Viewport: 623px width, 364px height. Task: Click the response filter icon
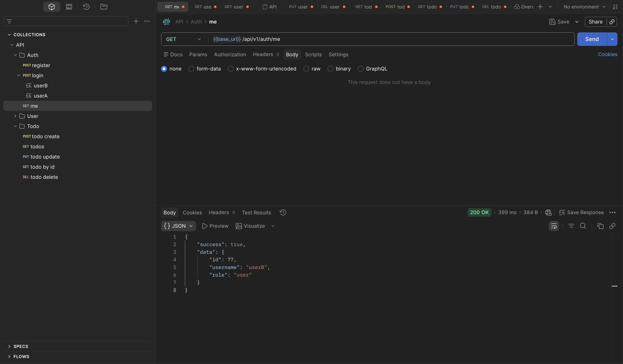coord(571,226)
